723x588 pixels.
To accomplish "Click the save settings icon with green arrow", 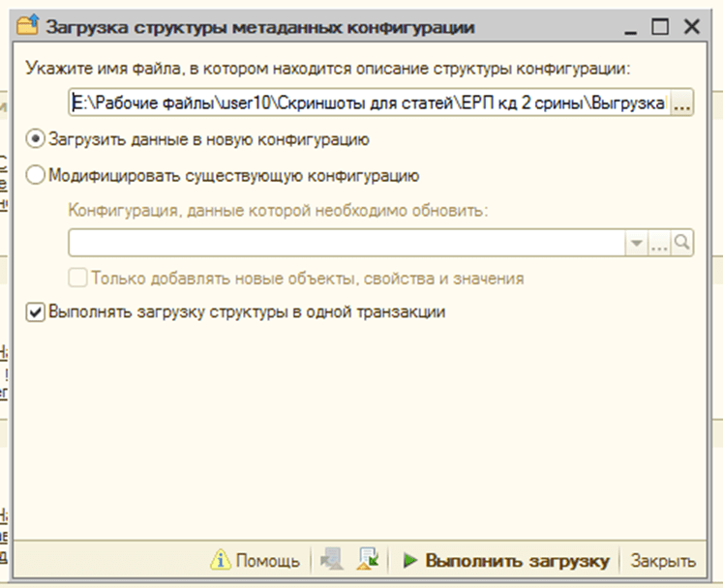I will click(x=367, y=561).
